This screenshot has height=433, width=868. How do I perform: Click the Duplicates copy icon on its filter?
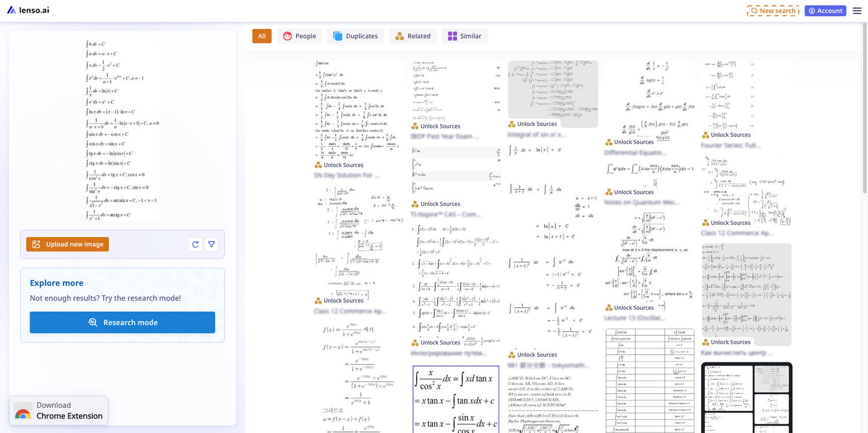pos(338,36)
